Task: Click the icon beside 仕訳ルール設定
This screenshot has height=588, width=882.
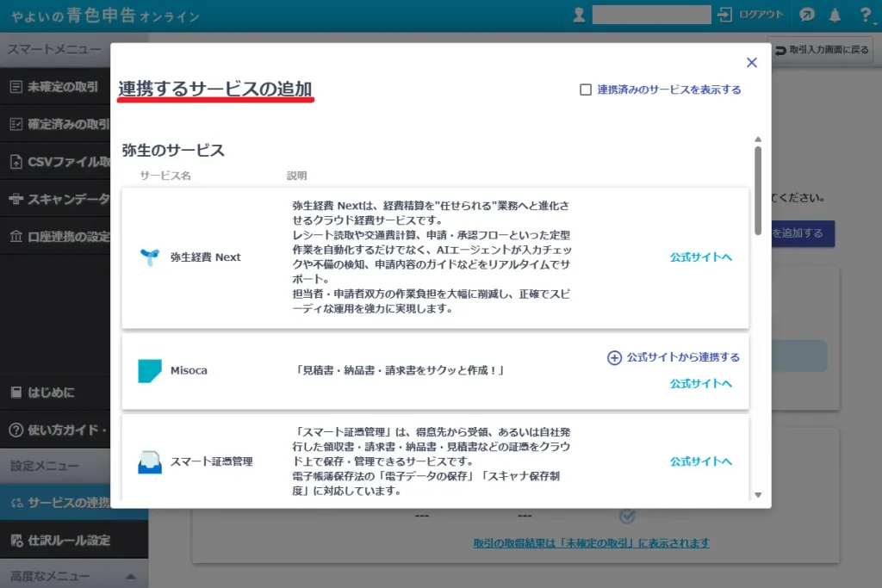Action: pos(17,541)
